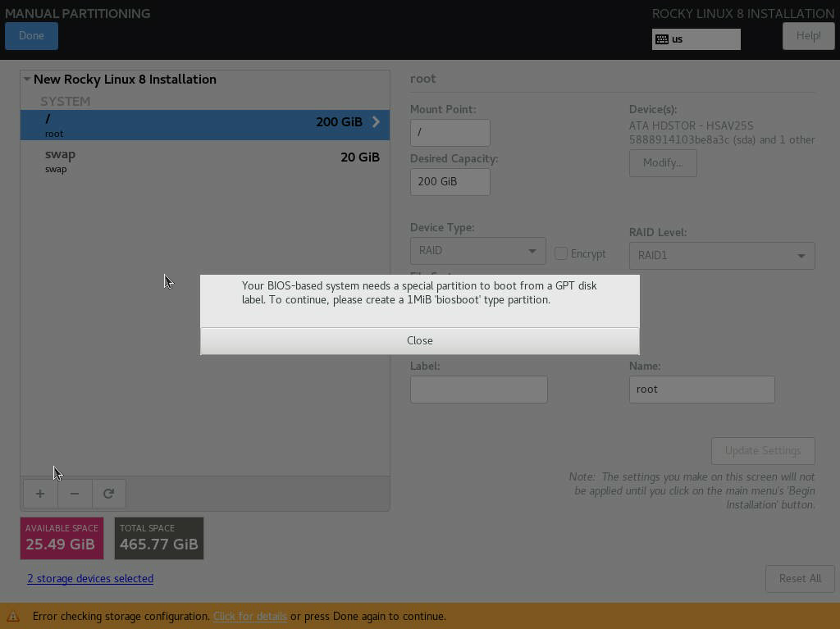Click the SYSTEM section label
840x629 pixels.
click(66, 101)
